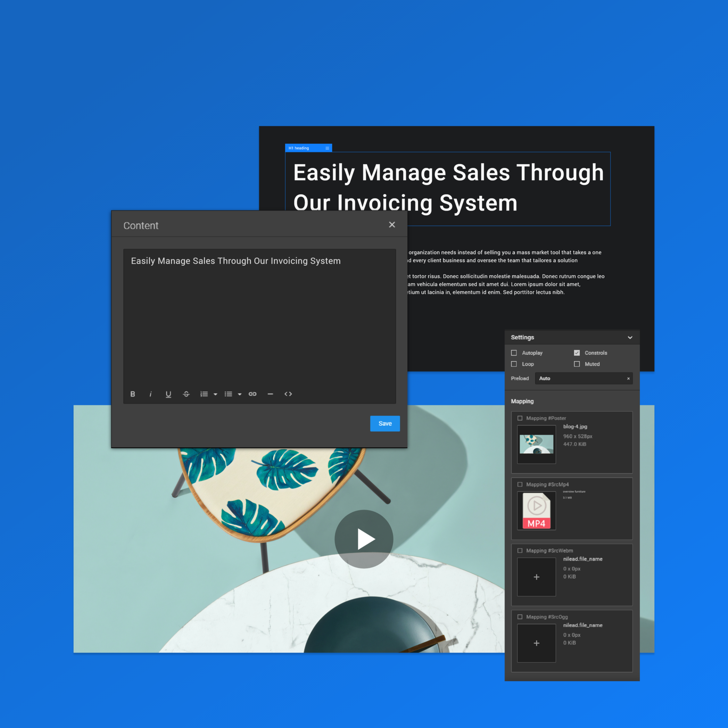Apply underline formatting in Content editor
728x728 pixels.
[x=168, y=394]
